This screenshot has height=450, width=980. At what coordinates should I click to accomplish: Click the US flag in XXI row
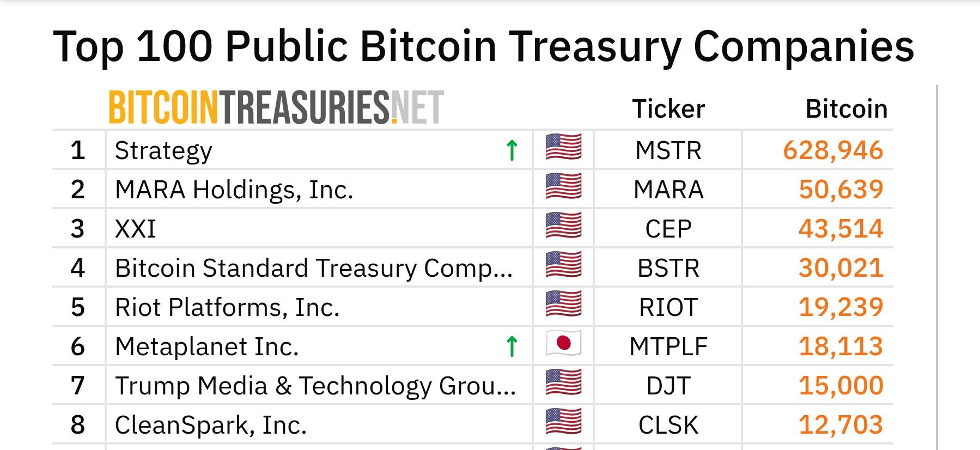[x=563, y=226]
